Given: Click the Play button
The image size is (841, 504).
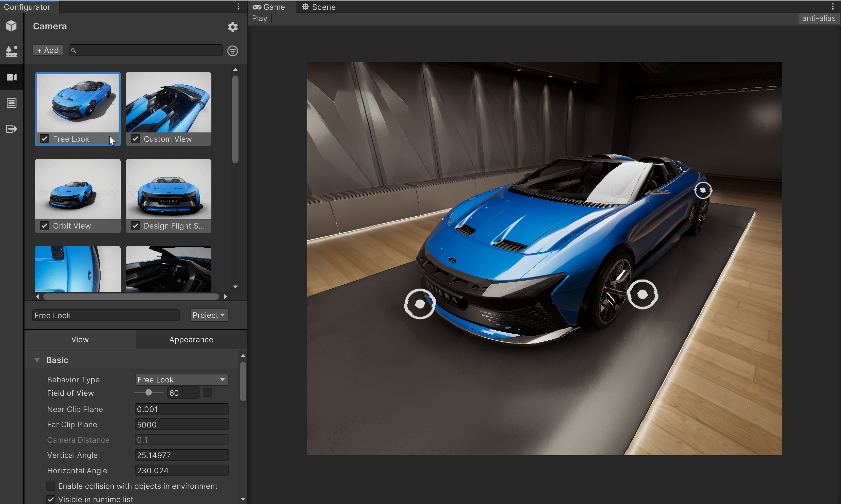Looking at the screenshot, I should click(x=259, y=18).
